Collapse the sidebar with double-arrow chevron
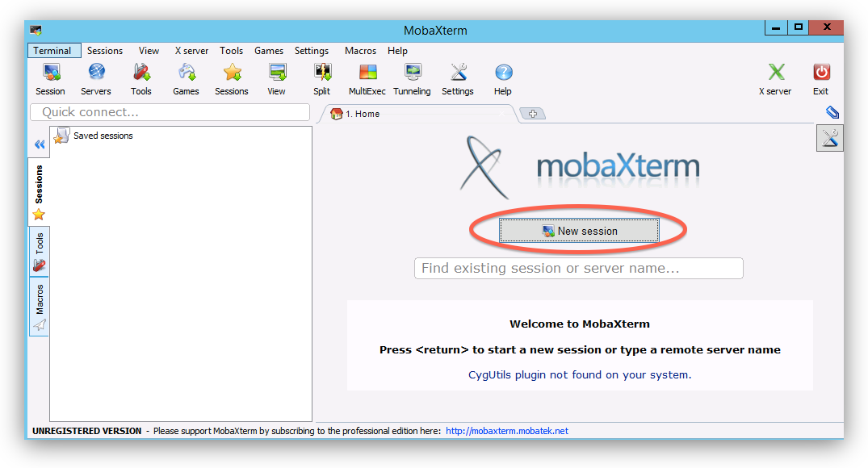 (39, 144)
